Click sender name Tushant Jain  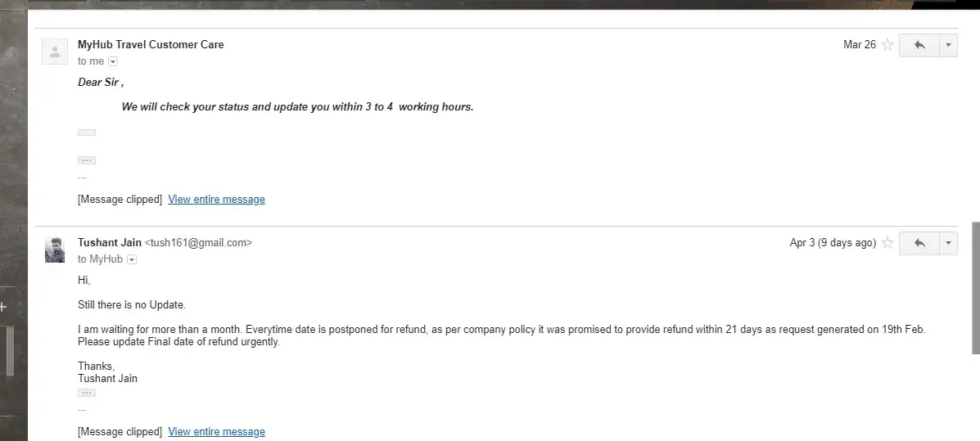coord(110,243)
